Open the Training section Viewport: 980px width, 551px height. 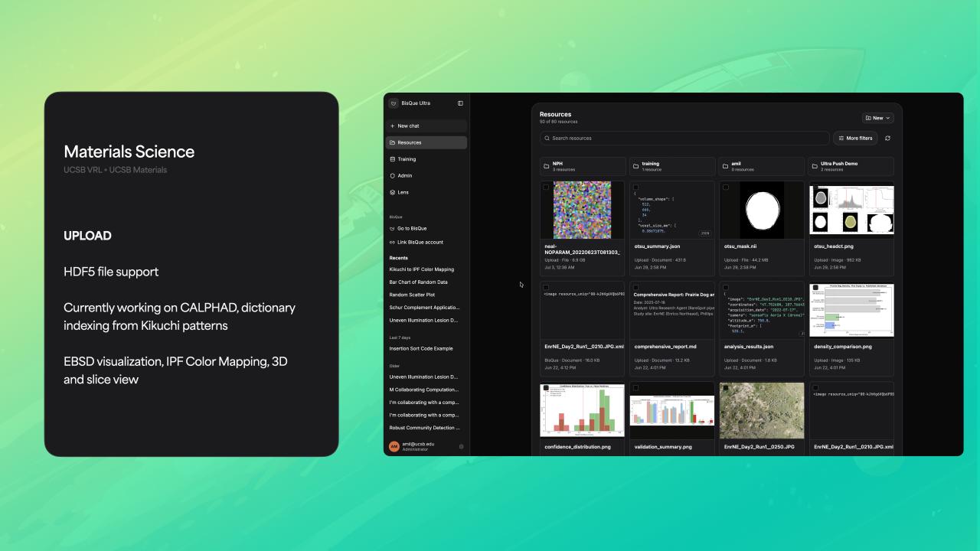coord(426,159)
